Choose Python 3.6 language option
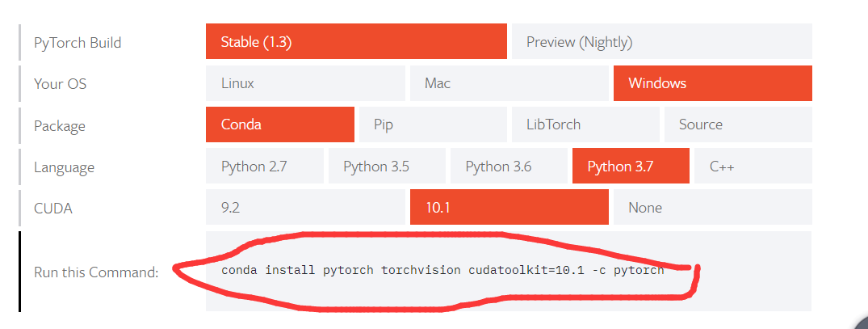This screenshot has width=868, height=329. (x=509, y=166)
